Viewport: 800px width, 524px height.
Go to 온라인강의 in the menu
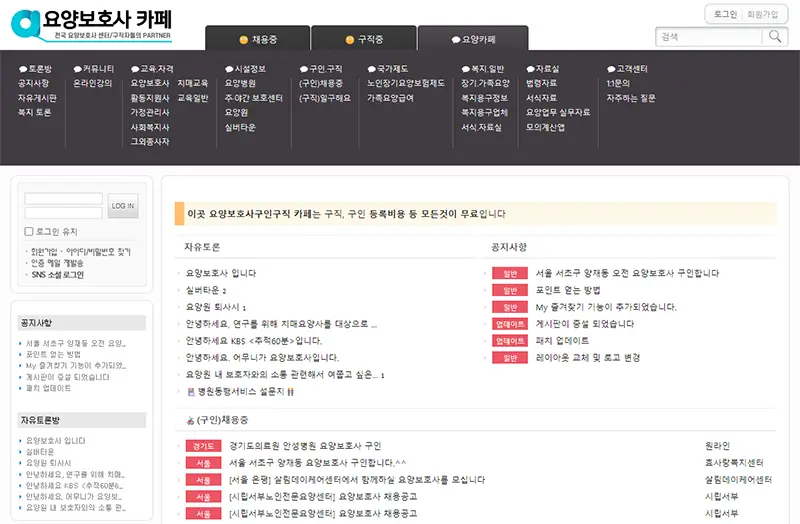pyautogui.click(x=92, y=83)
